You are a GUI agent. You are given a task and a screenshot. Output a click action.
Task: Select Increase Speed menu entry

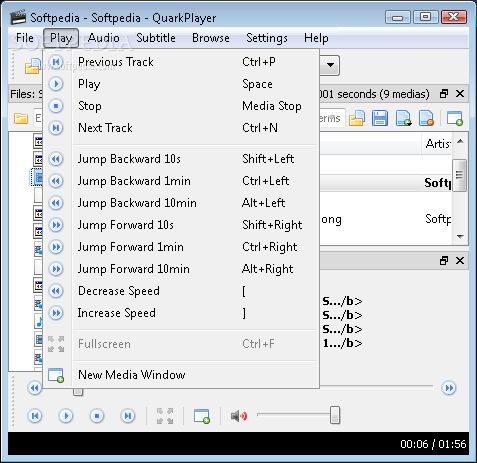pos(181,313)
